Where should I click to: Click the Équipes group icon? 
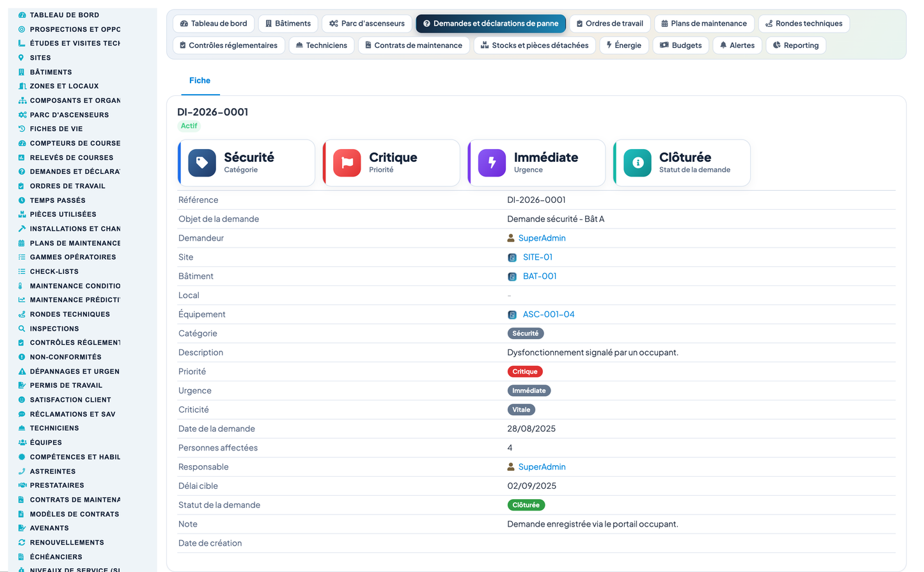click(22, 442)
